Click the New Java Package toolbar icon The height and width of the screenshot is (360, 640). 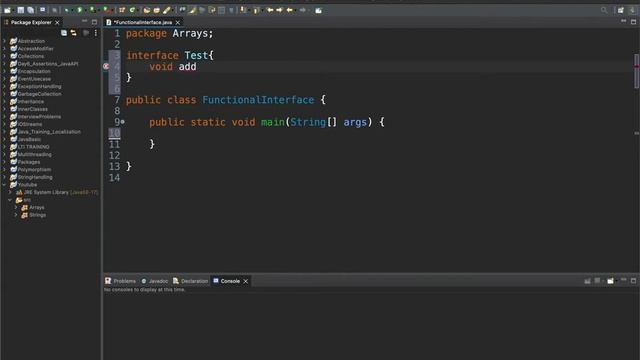(122, 10)
